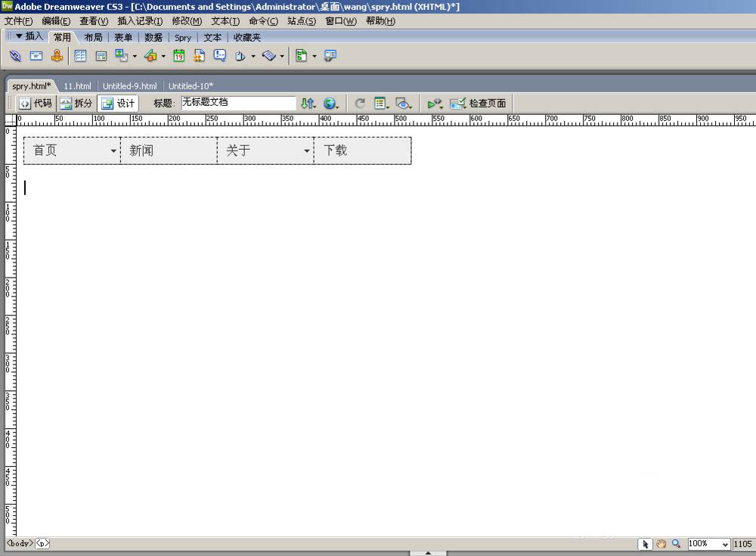The image size is (756, 556).
Task: Click the Script insert icon
Action: point(269,56)
